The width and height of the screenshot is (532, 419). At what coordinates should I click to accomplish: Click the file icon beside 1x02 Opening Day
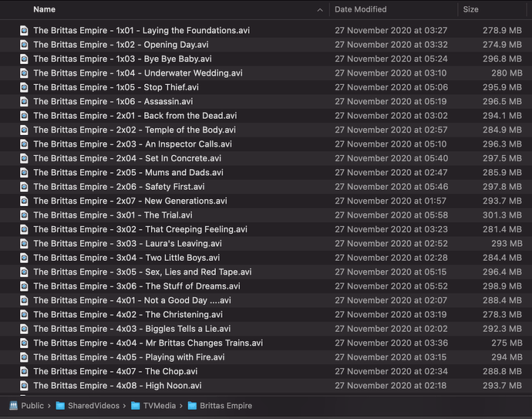(24, 45)
